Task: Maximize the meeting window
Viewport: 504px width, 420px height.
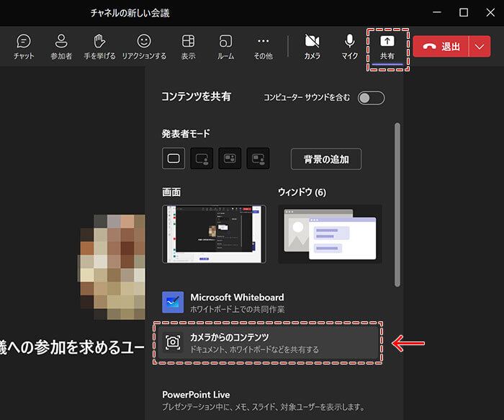Action: (464, 12)
